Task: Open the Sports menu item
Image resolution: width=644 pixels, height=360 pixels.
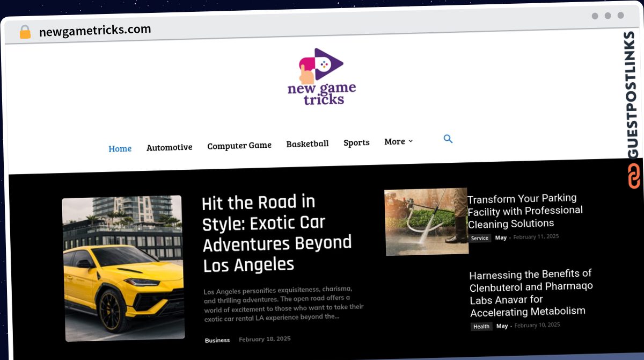Action: (356, 142)
